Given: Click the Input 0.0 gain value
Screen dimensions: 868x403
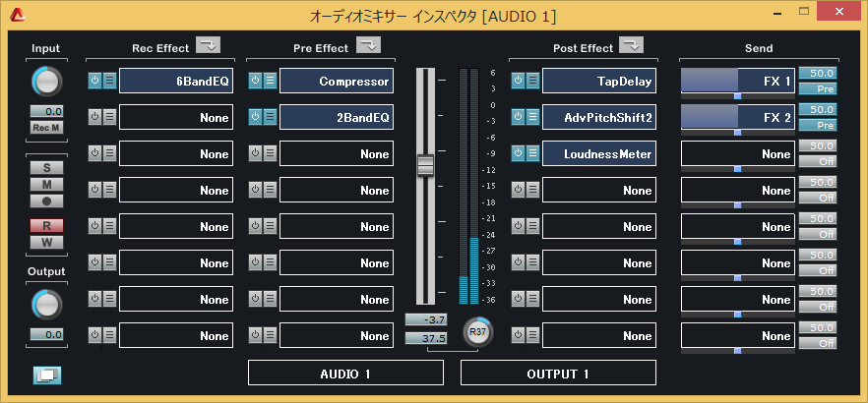Looking at the screenshot, I should [x=46, y=111].
